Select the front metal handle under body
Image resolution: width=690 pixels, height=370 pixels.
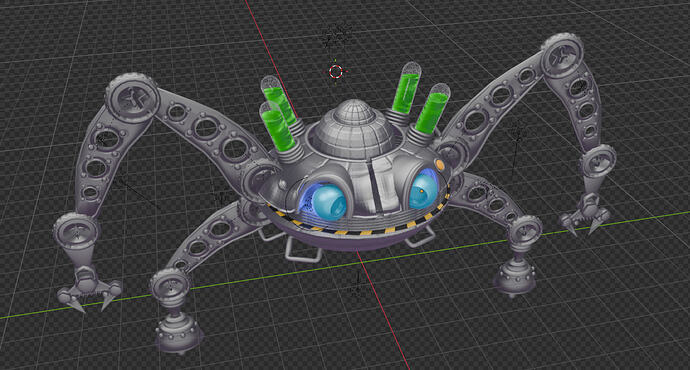tap(303, 250)
